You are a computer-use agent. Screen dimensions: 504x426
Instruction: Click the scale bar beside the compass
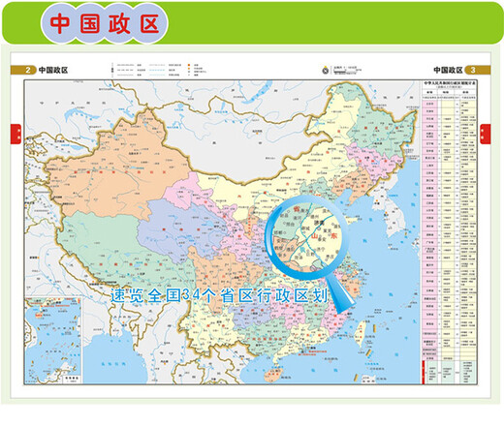click(348, 70)
